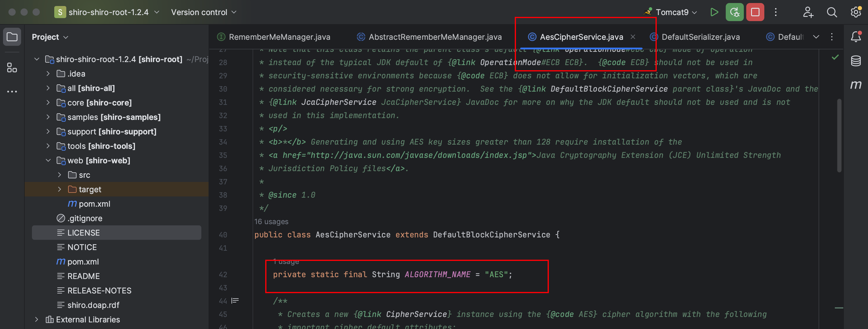Select the NOTICE file
This screenshot has height=329, width=868.
coord(77,248)
